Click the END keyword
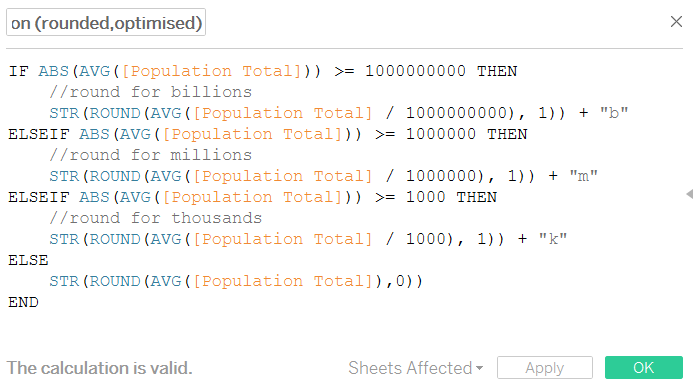This screenshot has height=387, width=693. point(23,303)
